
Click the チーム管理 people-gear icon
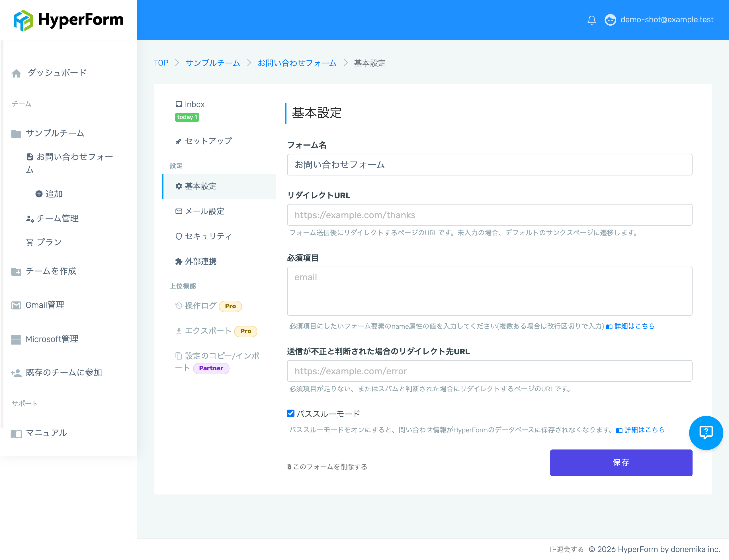[x=30, y=219]
